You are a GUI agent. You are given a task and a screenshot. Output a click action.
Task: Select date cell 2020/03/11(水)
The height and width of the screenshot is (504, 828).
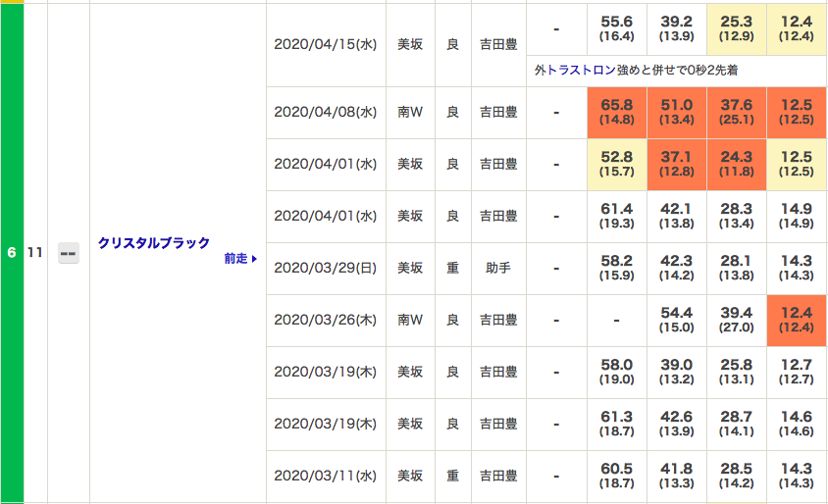326,476
